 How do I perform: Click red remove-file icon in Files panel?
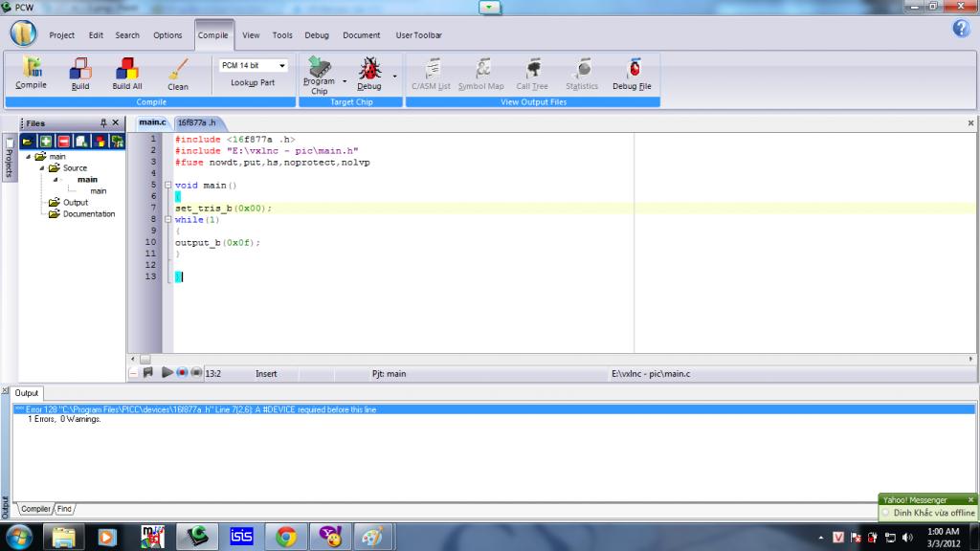[63, 141]
